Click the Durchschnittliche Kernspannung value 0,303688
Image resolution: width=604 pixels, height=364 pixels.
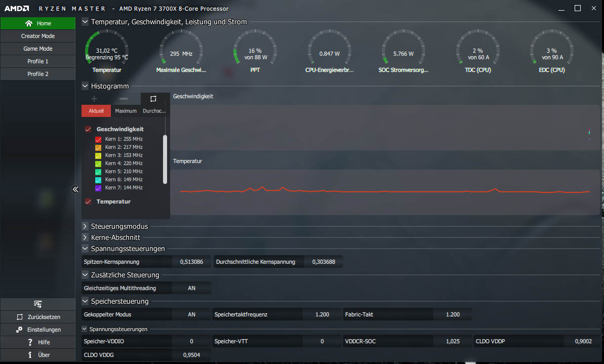[324, 262]
